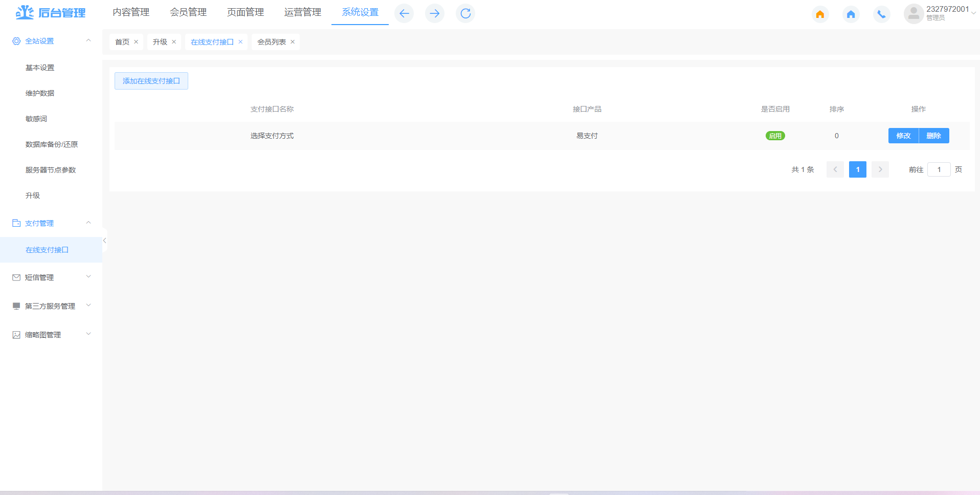
Task: Switch to the 在线支付接口 tab
Action: click(212, 42)
